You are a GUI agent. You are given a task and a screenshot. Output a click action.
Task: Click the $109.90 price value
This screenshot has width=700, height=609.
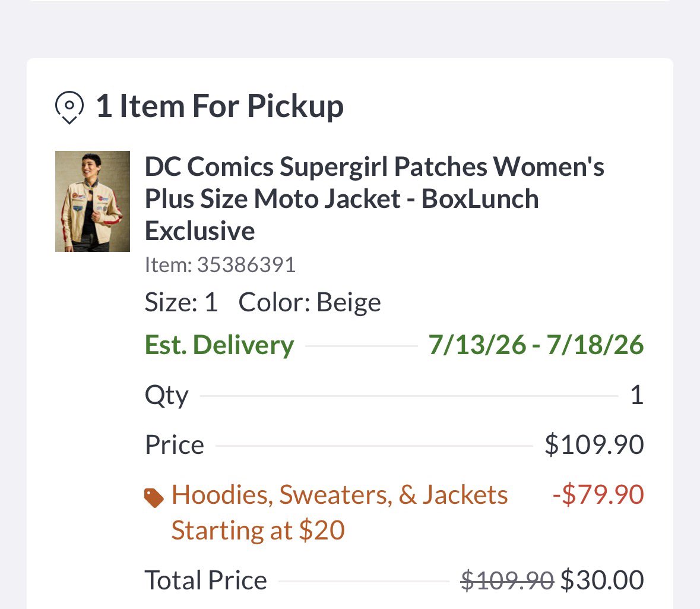(594, 445)
